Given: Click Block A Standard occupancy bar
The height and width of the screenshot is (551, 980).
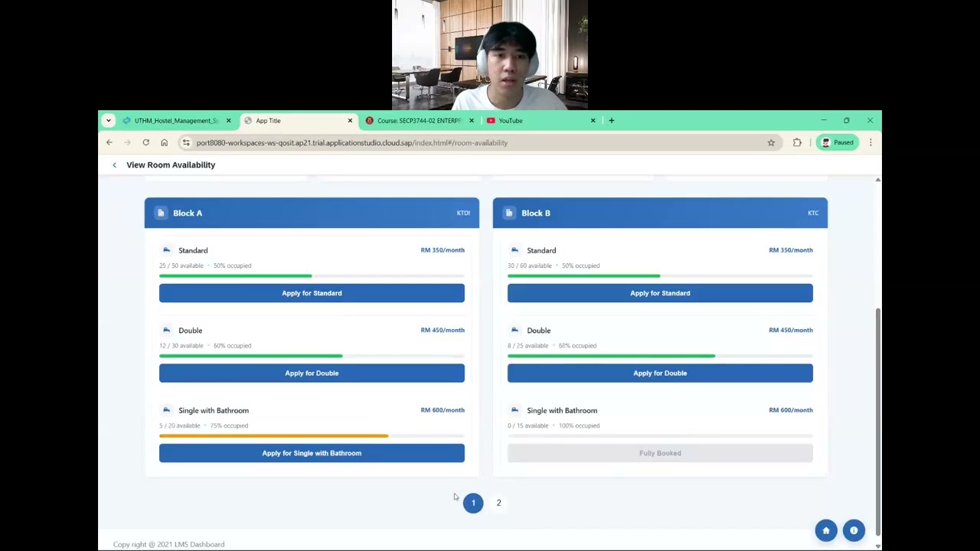Looking at the screenshot, I should coord(312,275).
